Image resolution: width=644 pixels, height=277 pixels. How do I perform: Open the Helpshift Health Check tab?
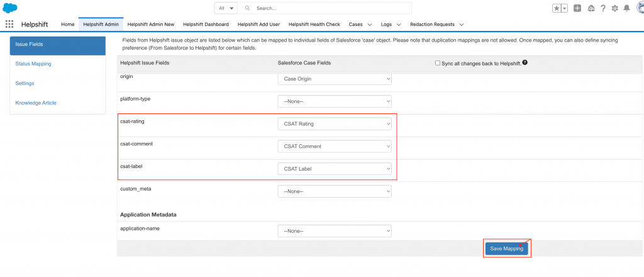(314, 24)
